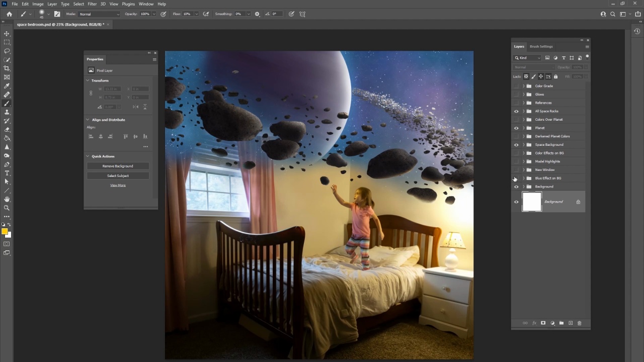Switch to the Brush Settings tab
Screen dimensions: 644x362
click(x=541, y=46)
